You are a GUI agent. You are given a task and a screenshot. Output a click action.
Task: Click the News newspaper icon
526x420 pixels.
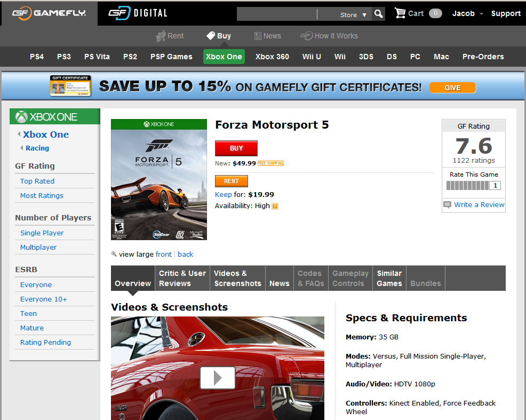tap(258, 36)
